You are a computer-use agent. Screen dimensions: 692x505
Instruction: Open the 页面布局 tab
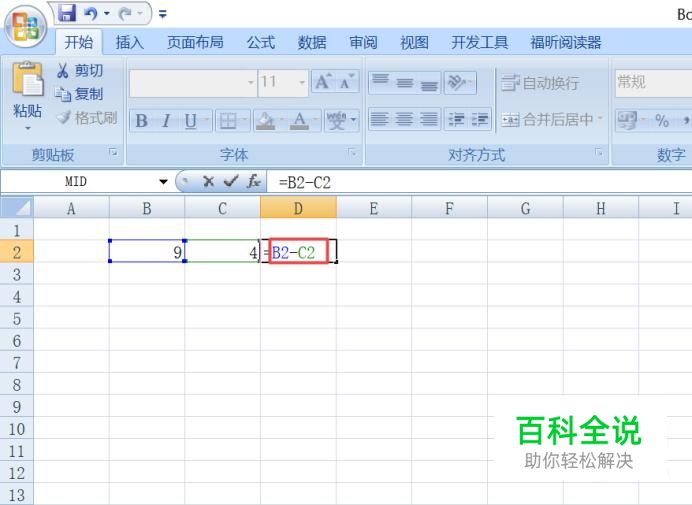(195, 42)
